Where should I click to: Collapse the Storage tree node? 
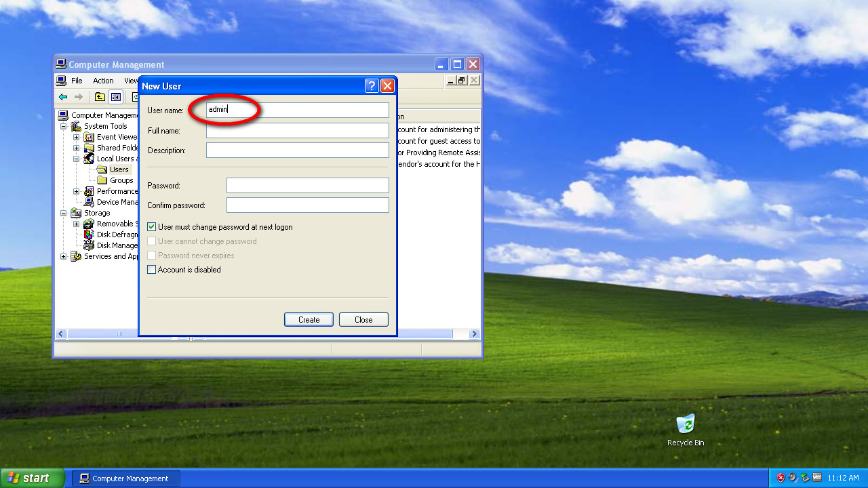[x=64, y=213]
